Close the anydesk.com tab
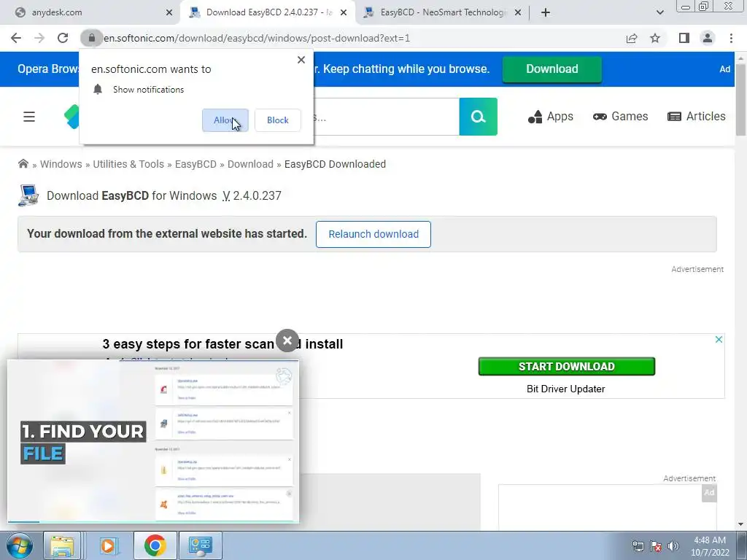 (169, 12)
